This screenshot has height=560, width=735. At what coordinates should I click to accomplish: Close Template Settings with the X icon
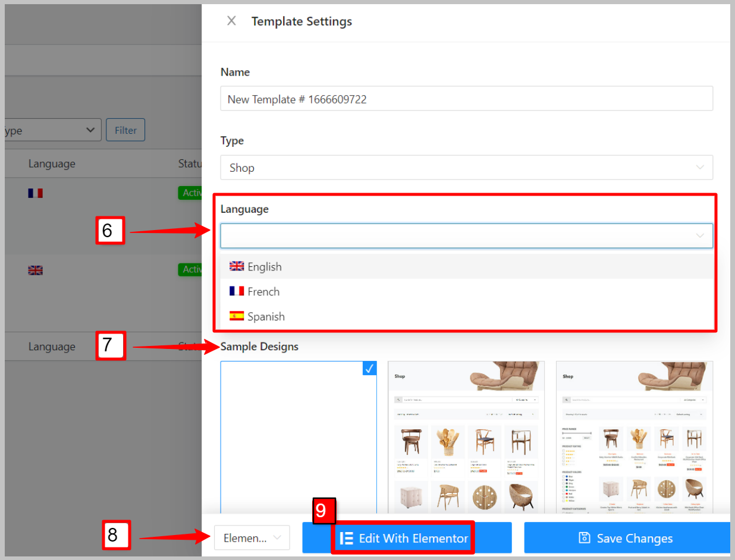pyautogui.click(x=231, y=21)
